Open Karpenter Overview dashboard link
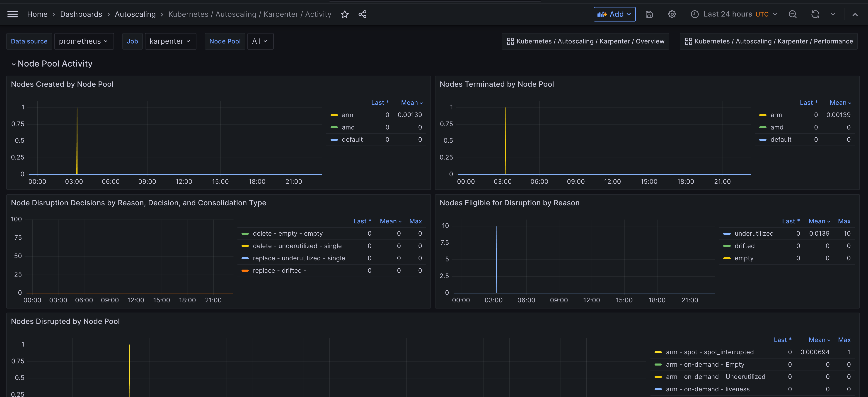The width and height of the screenshot is (868, 397). click(x=585, y=41)
